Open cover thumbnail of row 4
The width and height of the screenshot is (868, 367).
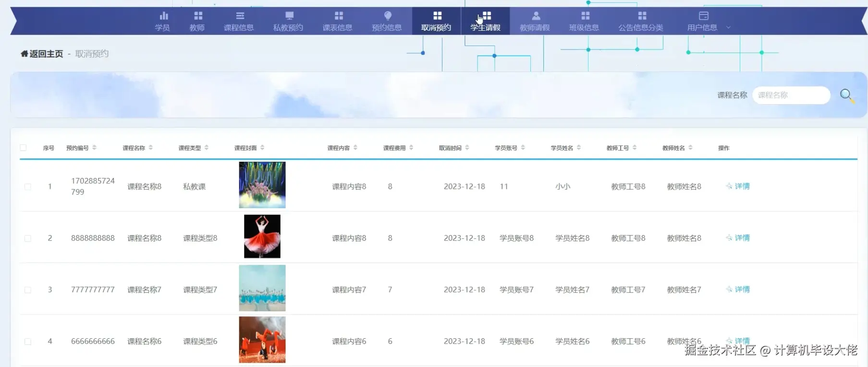click(262, 340)
